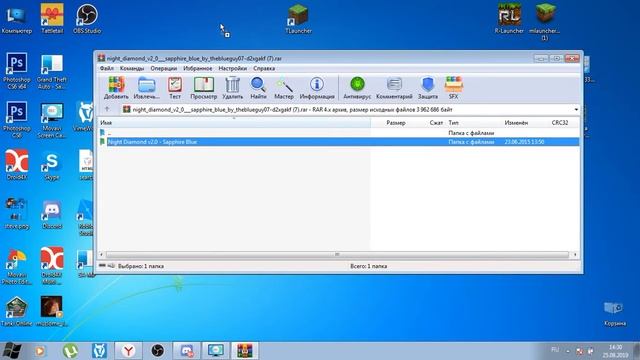This screenshot has width=640, height=360.
Task: Open the R-Launcher desktop shortcut
Action: coord(509,18)
